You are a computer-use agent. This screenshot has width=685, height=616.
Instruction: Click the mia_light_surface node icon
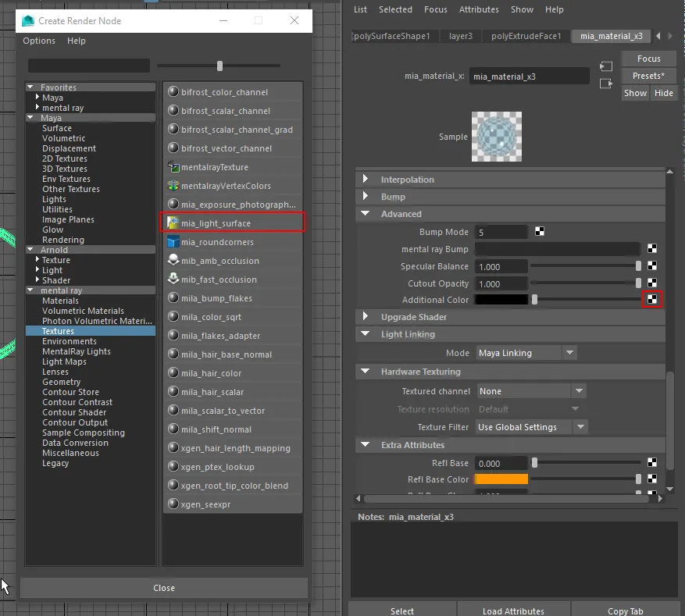(173, 223)
